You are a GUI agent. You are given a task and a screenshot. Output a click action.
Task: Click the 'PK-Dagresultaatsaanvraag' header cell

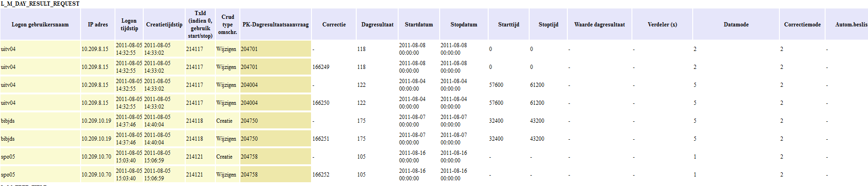(x=276, y=25)
